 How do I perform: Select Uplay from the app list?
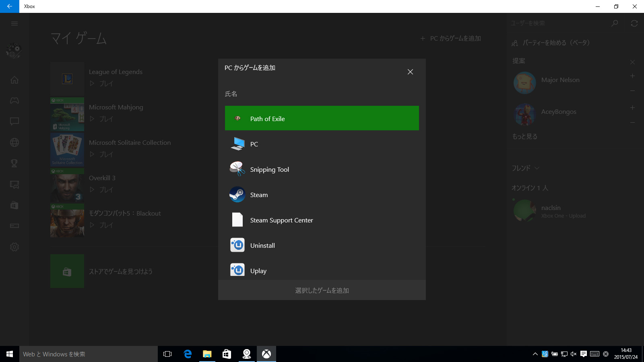322,271
